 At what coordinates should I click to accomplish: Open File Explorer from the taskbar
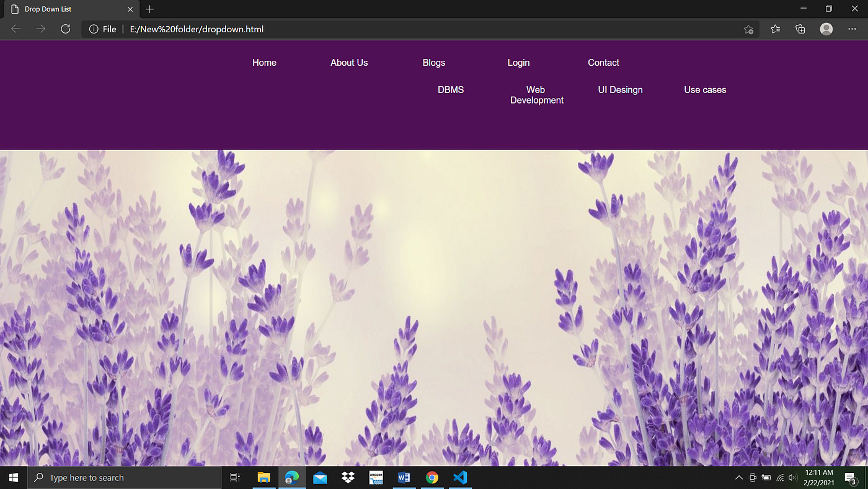264,478
